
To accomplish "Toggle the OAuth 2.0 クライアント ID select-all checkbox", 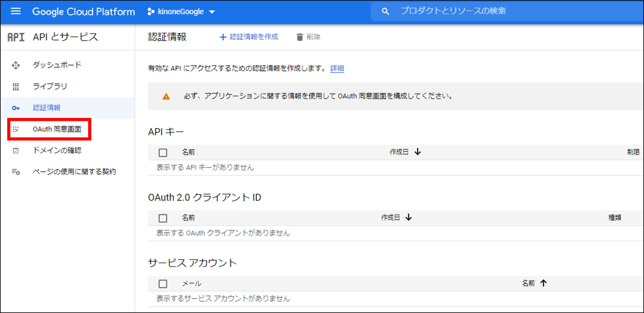I will tap(163, 218).
